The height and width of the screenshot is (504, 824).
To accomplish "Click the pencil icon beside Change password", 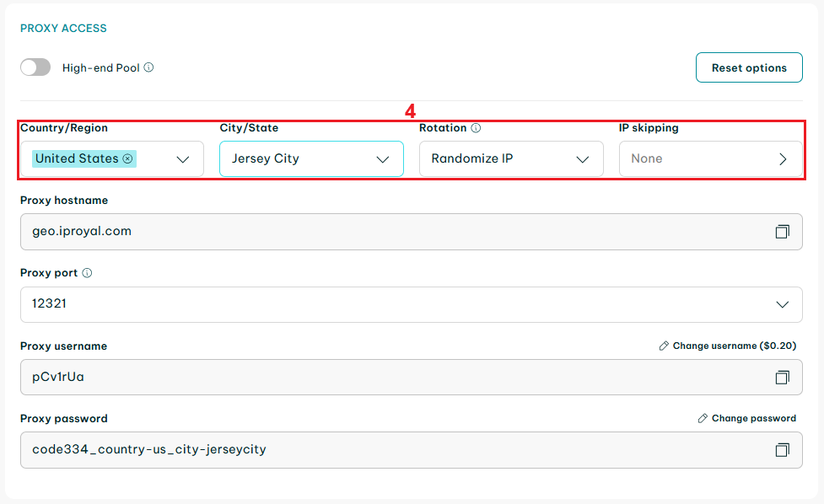I will (703, 418).
